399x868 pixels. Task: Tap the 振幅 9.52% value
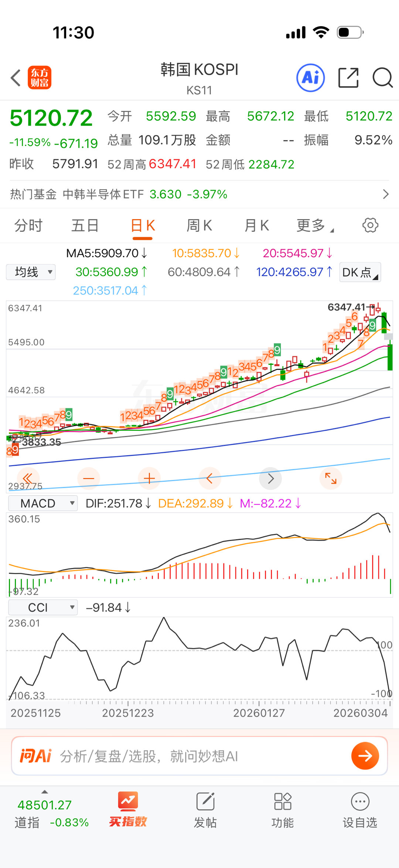click(373, 140)
